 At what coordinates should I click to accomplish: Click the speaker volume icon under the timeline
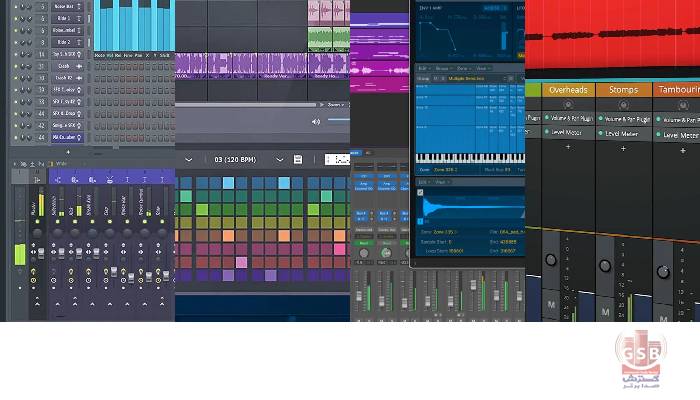316,121
